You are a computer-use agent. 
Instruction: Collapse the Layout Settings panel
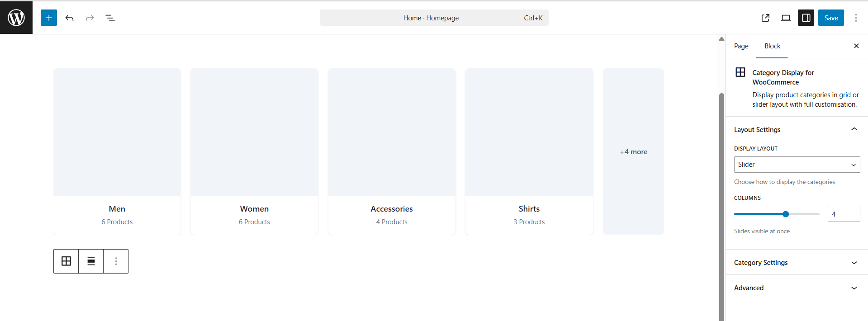797,129
